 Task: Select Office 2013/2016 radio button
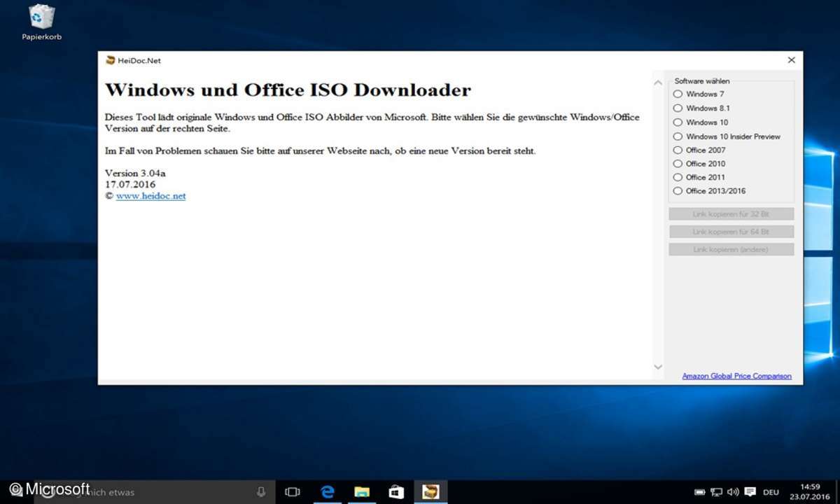coord(677,190)
